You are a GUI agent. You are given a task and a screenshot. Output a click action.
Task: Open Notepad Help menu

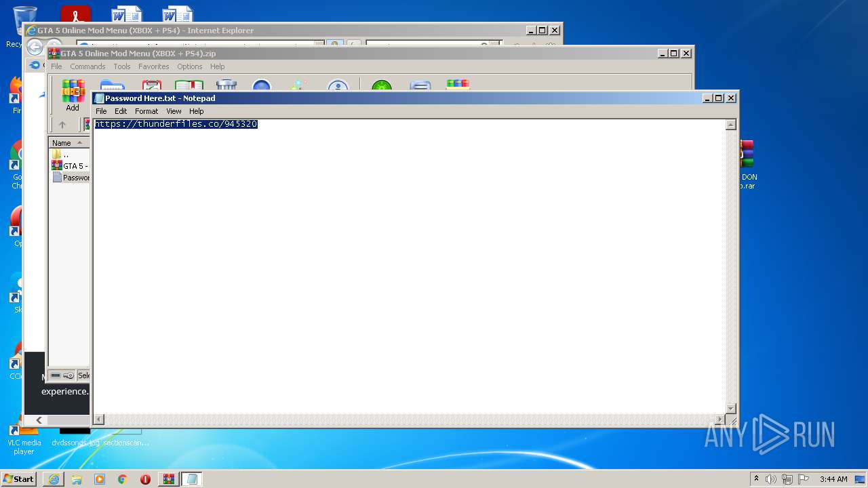click(x=196, y=111)
